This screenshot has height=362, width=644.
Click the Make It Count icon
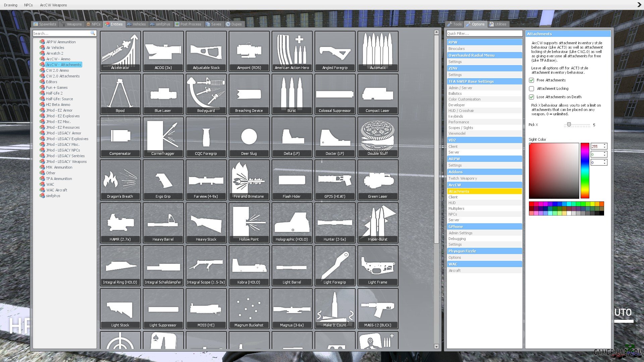point(335,308)
